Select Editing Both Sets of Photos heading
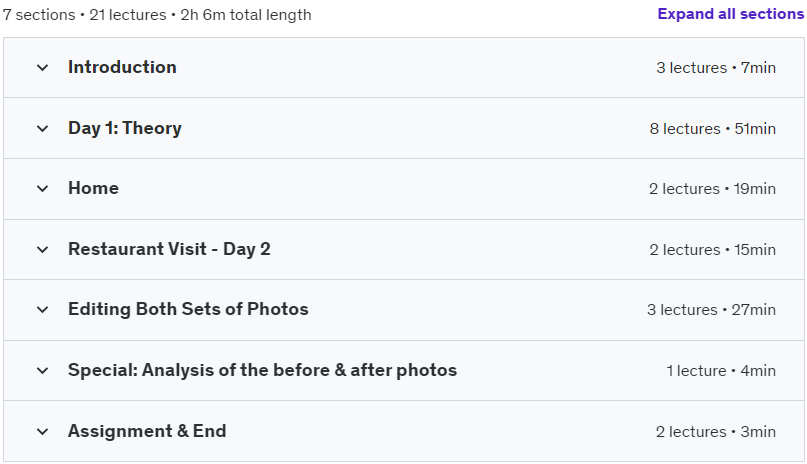Viewport: 807px width, 464px height. [188, 309]
